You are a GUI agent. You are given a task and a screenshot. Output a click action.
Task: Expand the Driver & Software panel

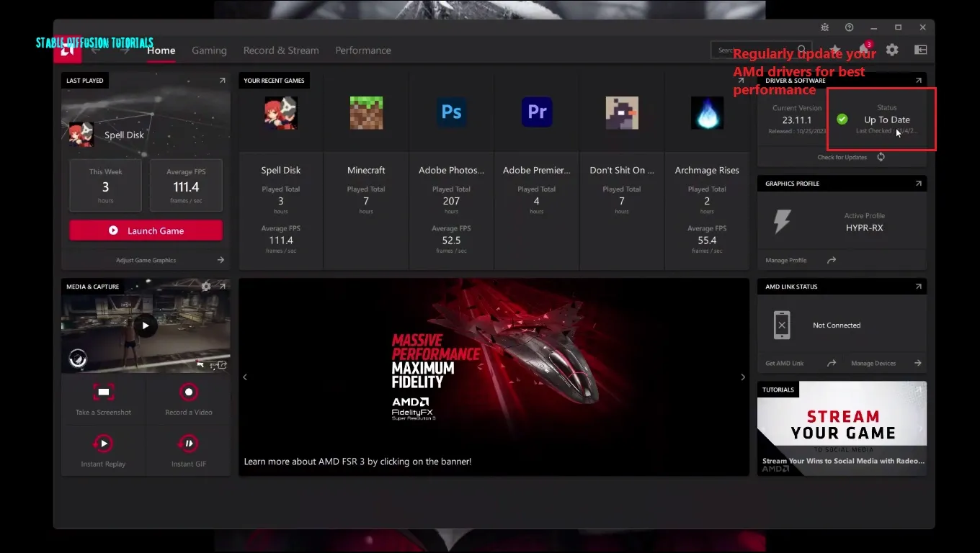(918, 81)
